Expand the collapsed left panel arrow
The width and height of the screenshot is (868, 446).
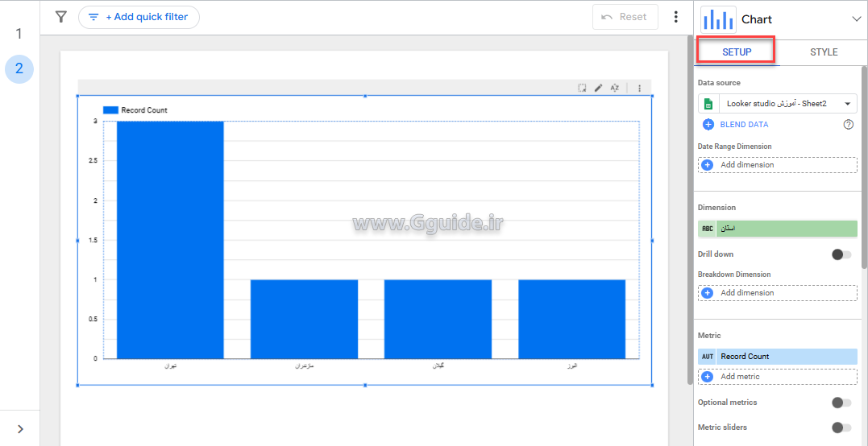(20, 429)
